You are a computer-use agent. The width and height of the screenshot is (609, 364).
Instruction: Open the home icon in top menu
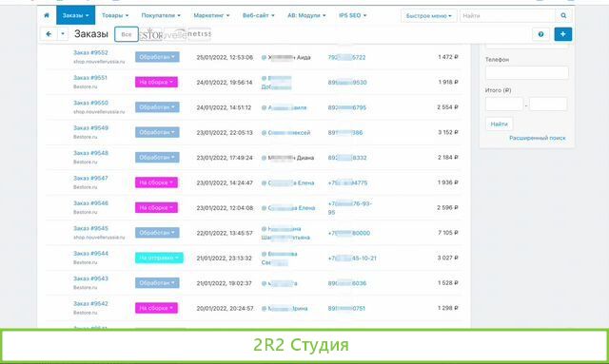pos(47,15)
